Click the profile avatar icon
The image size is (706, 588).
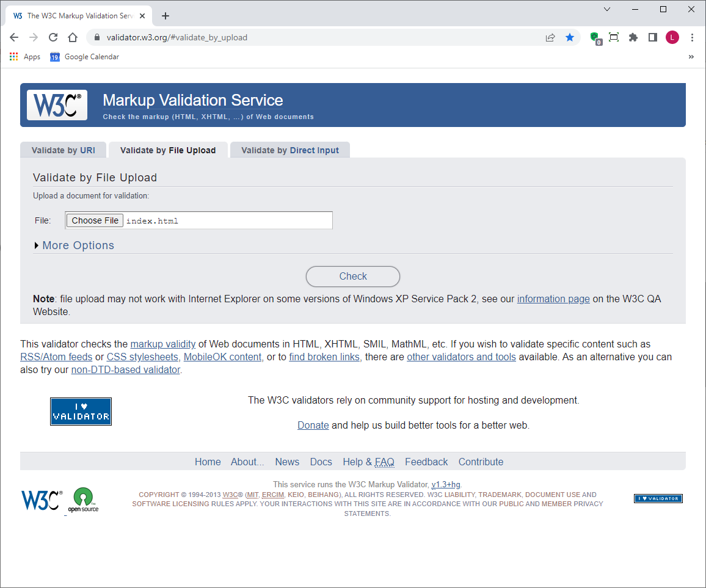(672, 37)
